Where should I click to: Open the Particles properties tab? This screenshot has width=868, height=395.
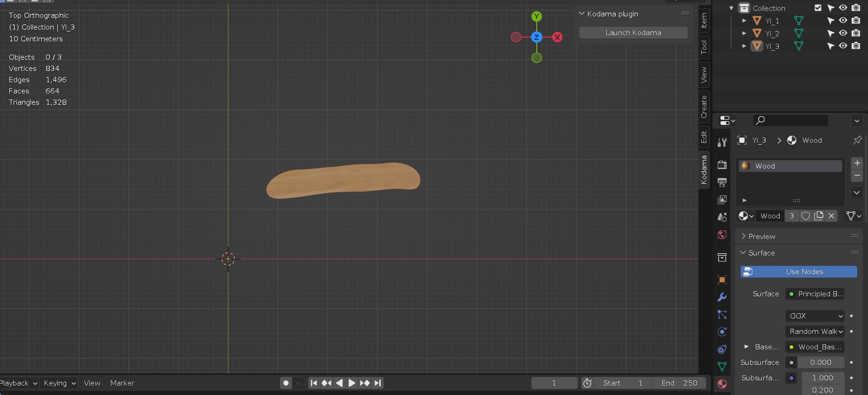click(x=722, y=314)
